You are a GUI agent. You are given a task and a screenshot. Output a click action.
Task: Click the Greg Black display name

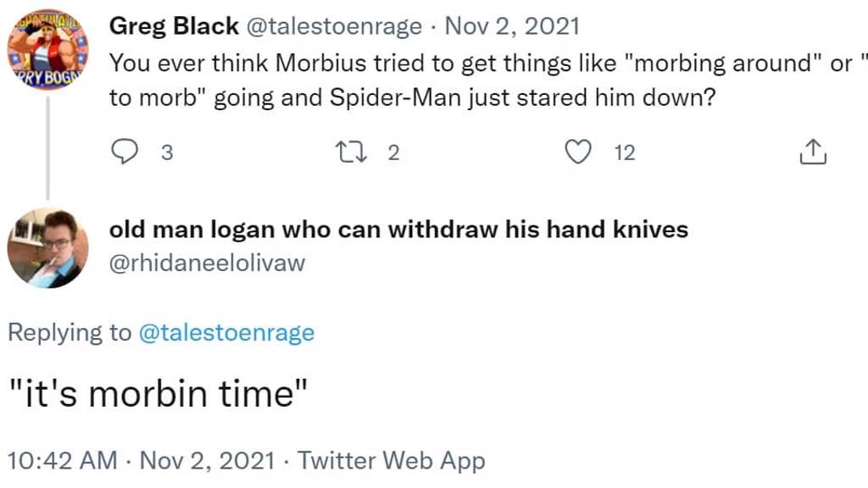pos(174,26)
